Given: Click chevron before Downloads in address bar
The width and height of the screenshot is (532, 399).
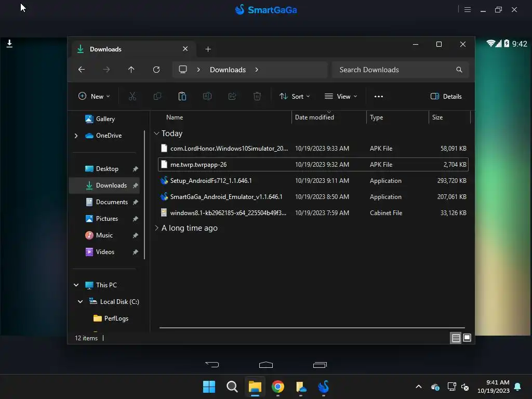Looking at the screenshot, I should [198, 70].
